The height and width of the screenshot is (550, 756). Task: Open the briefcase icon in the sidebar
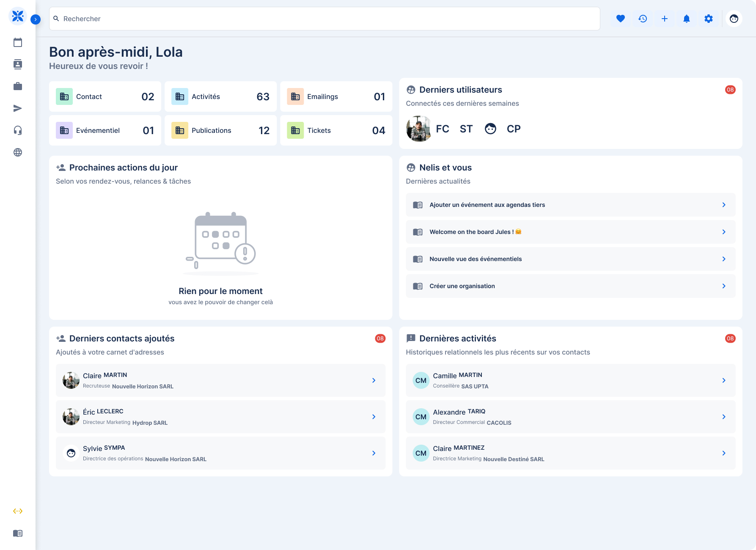[x=18, y=86]
